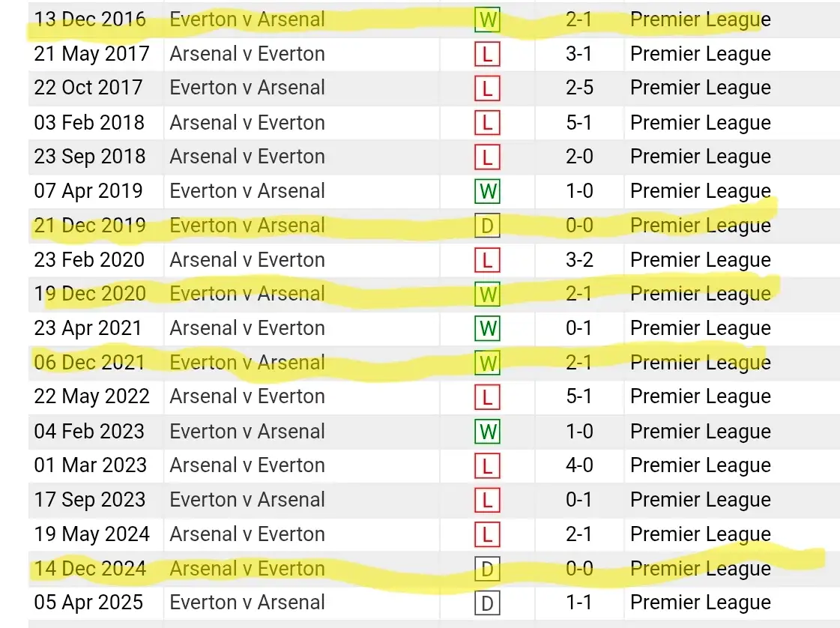Click the L badge for 17 Sep 2023
Viewport: 840px width, 628px height.
coord(487,500)
